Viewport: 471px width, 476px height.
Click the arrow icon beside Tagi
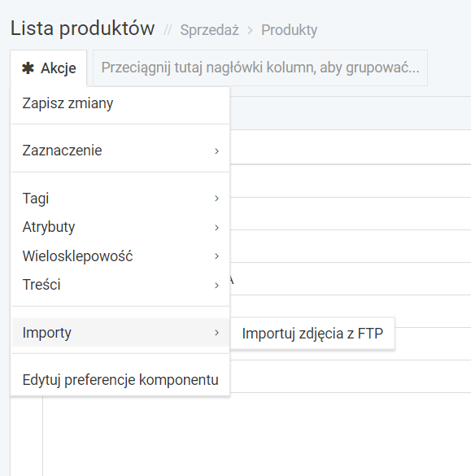tap(216, 199)
